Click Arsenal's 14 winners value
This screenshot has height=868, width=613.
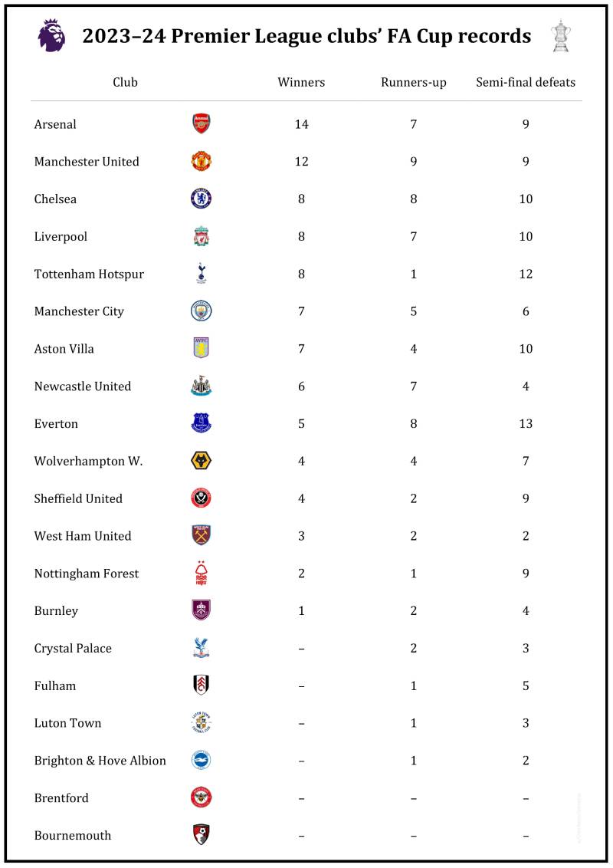(301, 124)
